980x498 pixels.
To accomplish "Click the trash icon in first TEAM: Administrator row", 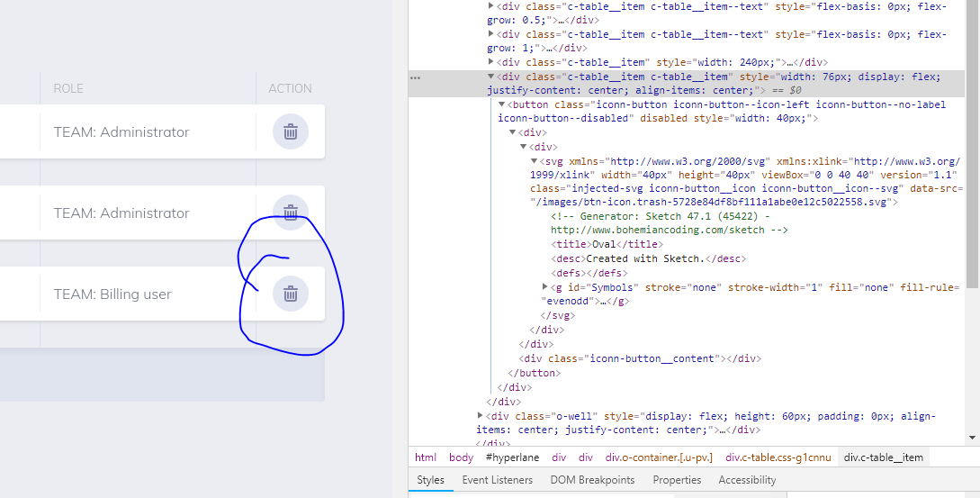I will pos(291,131).
